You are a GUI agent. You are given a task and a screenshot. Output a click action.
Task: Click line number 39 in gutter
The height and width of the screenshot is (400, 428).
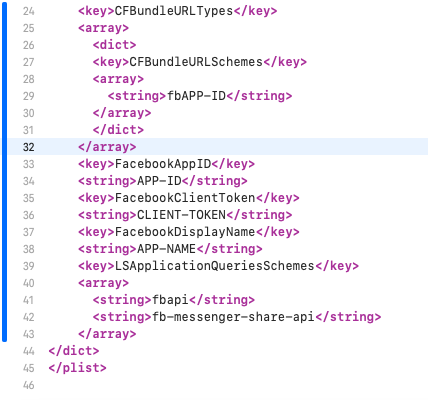pyautogui.click(x=29, y=266)
